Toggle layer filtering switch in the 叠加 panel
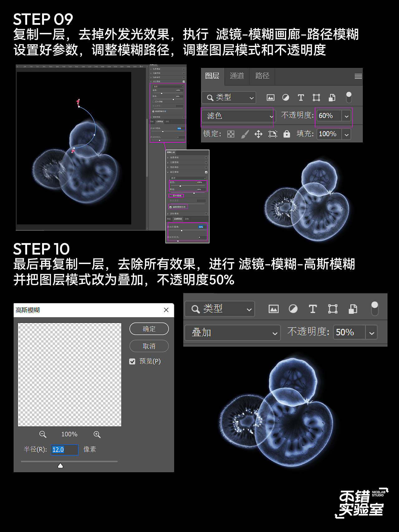The height and width of the screenshot is (532, 399). pos(375,309)
